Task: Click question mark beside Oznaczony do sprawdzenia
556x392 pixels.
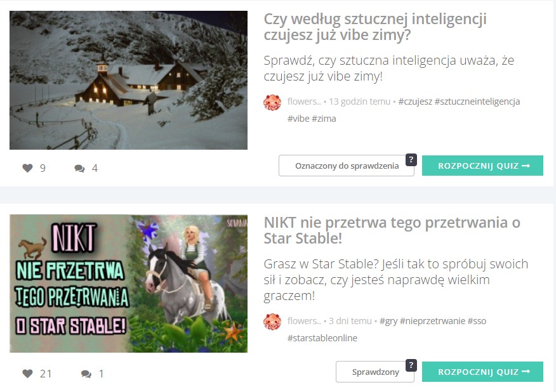Action: click(x=411, y=159)
